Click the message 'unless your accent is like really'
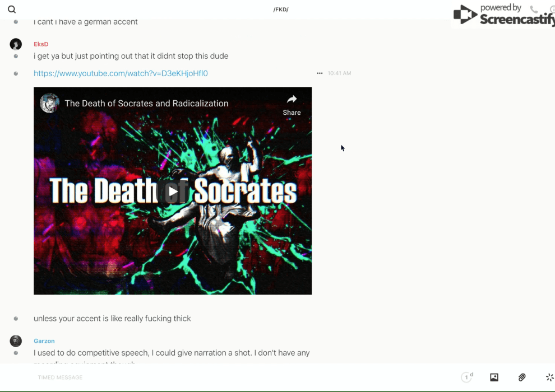Viewport: 555px width, 392px height. tap(112, 319)
